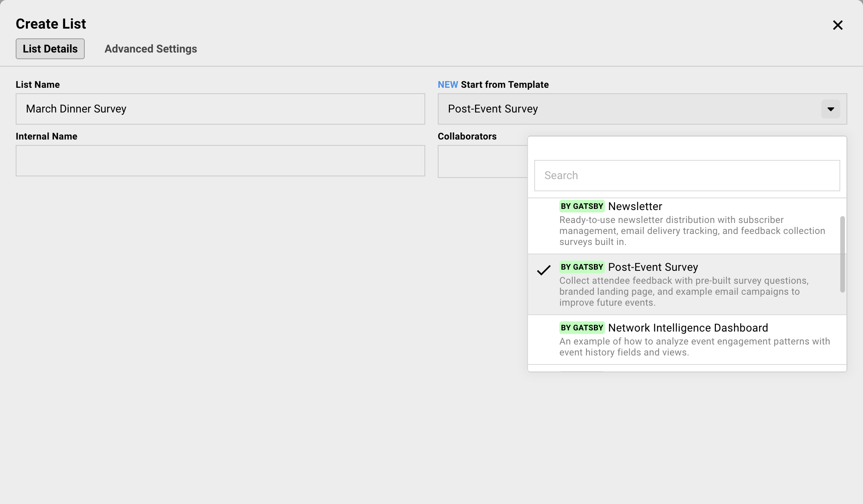Click the checkmark next to Post-Event Survey

(544, 270)
